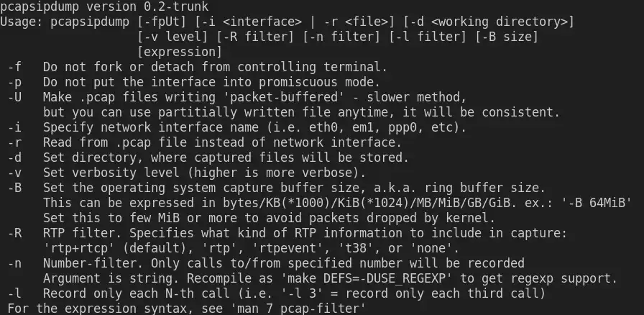Image resolution: width=644 pixels, height=315 pixels.
Task: Click the '-i' network interface option flag
Action: click(x=14, y=127)
